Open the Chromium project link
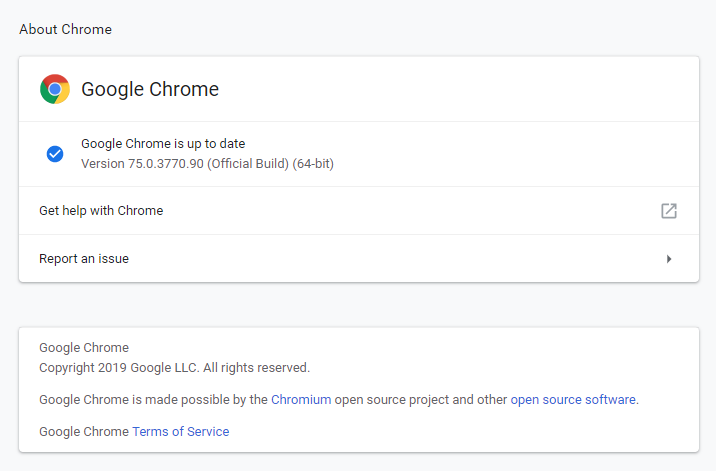This screenshot has height=471, width=716. tap(301, 400)
